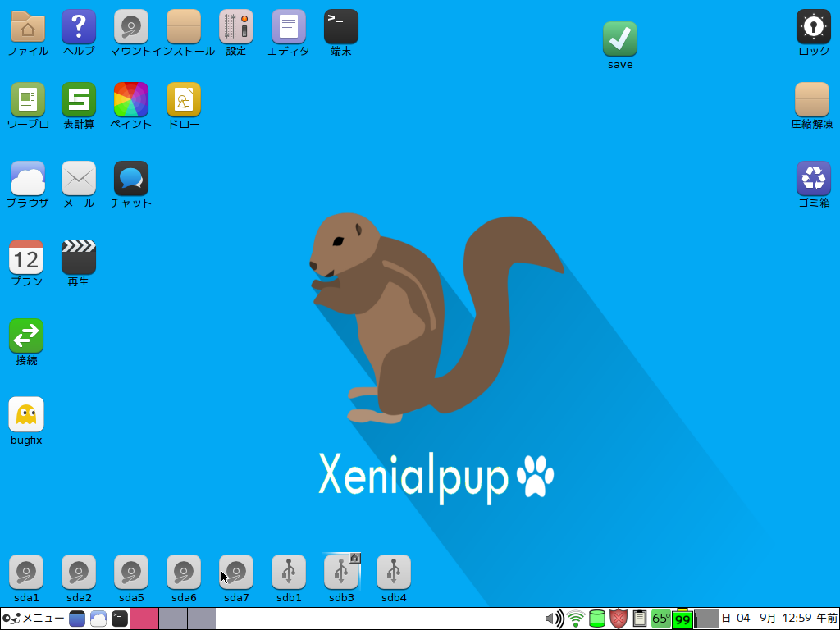Launch the 再生 media player icon
Viewport: 840px width, 630px height.
pyautogui.click(x=79, y=257)
